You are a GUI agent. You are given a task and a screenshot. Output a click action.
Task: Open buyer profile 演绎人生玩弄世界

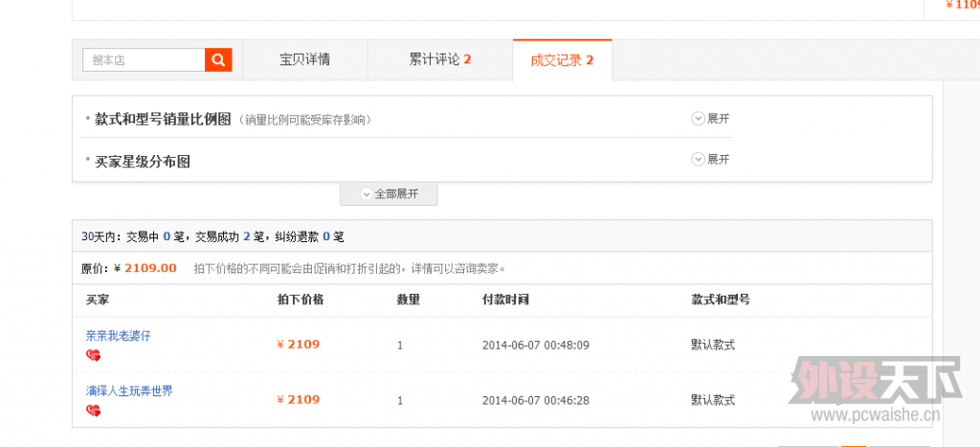[128, 391]
